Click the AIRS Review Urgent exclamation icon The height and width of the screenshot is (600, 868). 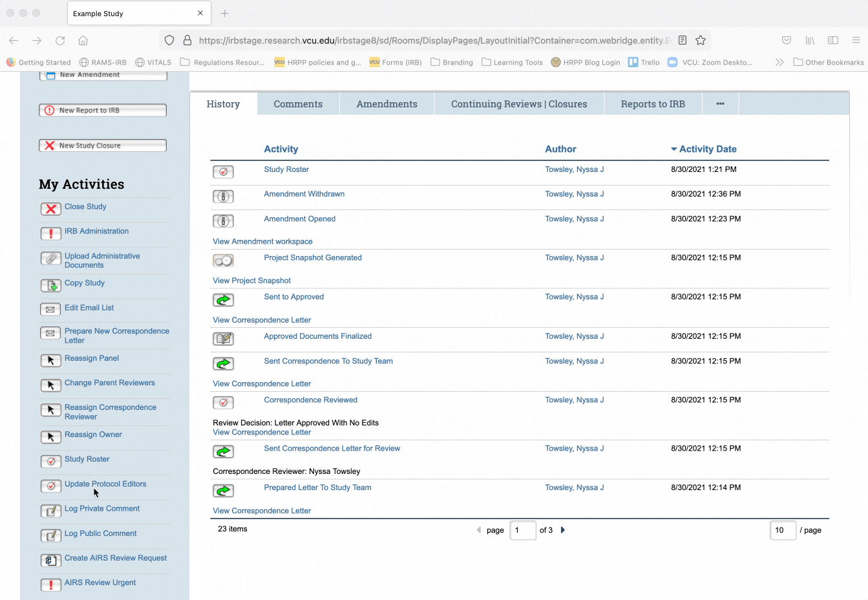(x=51, y=585)
